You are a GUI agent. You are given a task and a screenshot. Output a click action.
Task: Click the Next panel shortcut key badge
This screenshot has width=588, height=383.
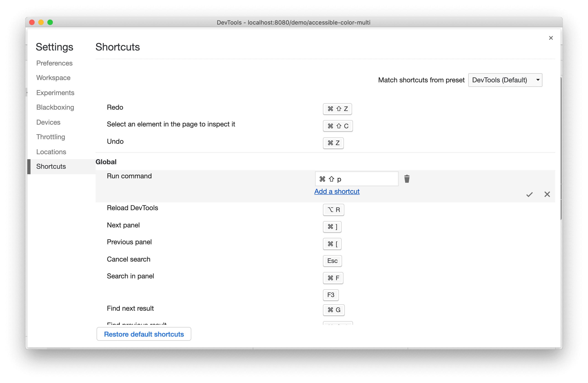332,226
